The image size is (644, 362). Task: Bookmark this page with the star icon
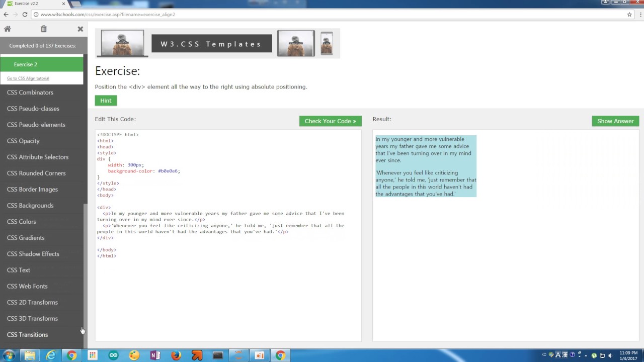(629, 15)
